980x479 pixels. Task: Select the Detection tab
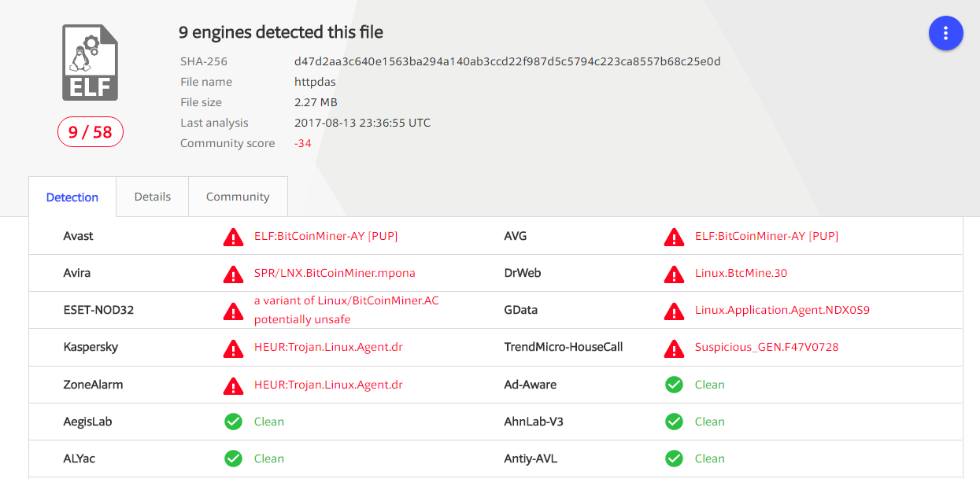[x=72, y=197]
